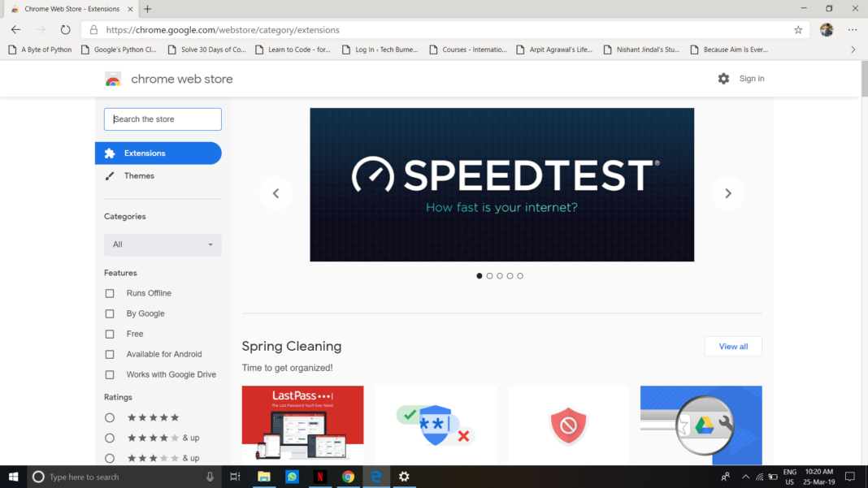The height and width of the screenshot is (488, 868).
Task: Select three stars & up rating
Action: (x=110, y=458)
